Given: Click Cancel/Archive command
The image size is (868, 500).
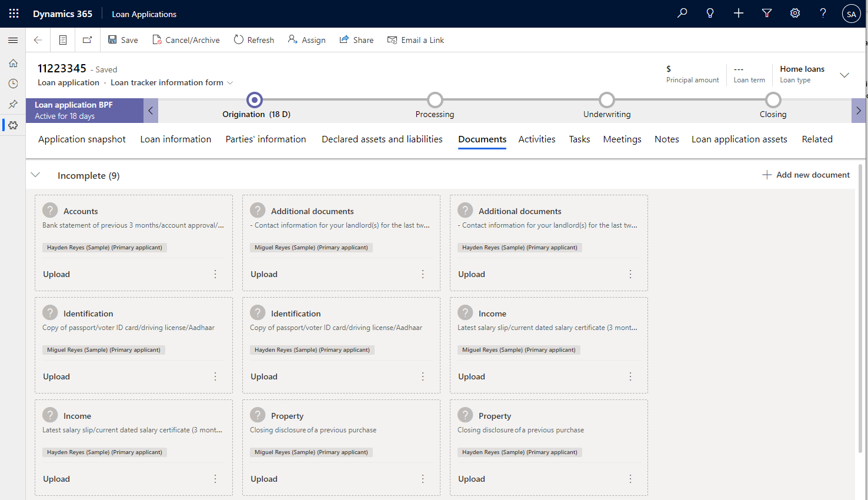Looking at the screenshot, I should click(x=186, y=40).
